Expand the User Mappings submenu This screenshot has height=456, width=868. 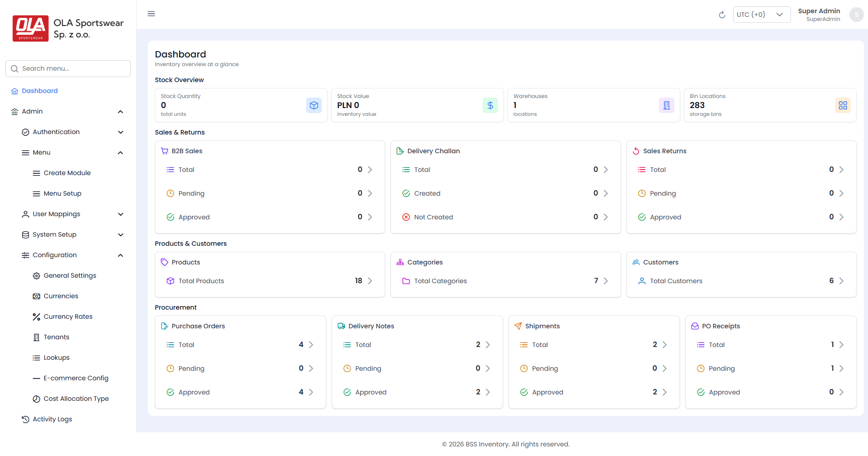click(x=121, y=214)
